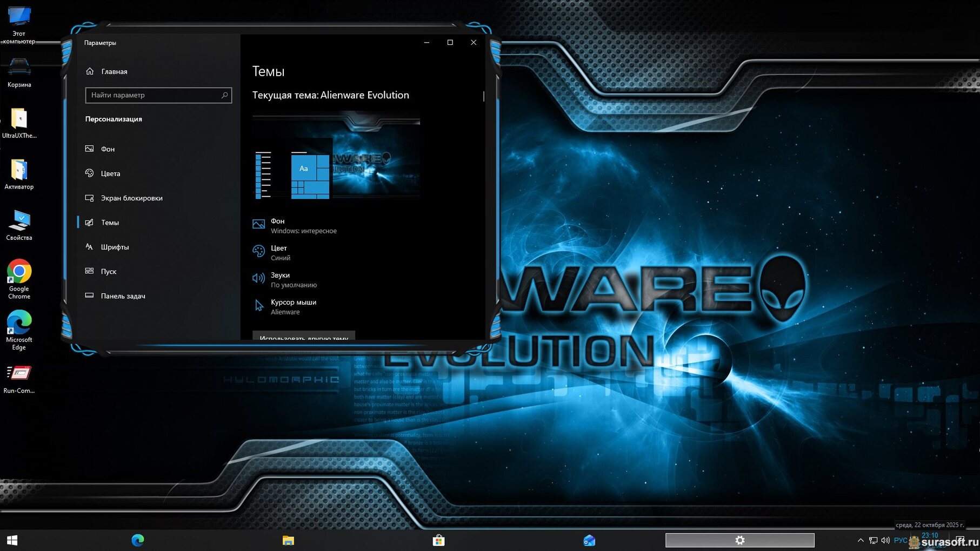Click the Свойства desktop shortcut
980x551 pixels.
click(19, 225)
